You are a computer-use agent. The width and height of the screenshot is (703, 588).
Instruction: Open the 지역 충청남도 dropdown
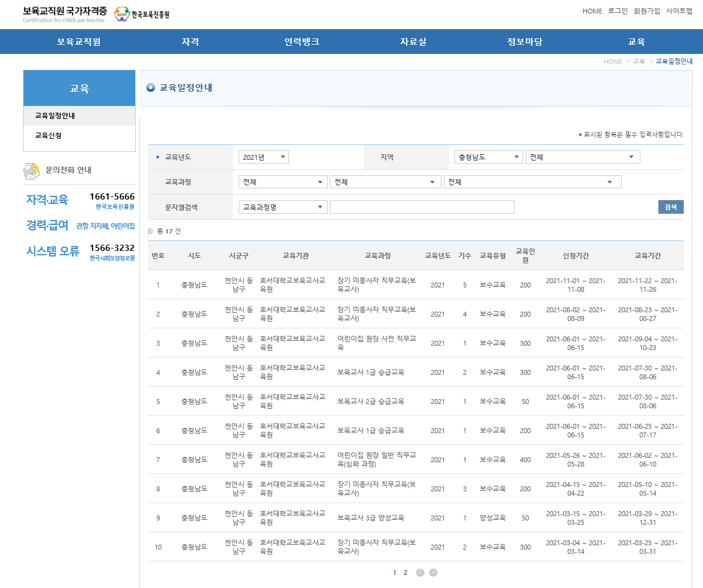click(489, 157)
